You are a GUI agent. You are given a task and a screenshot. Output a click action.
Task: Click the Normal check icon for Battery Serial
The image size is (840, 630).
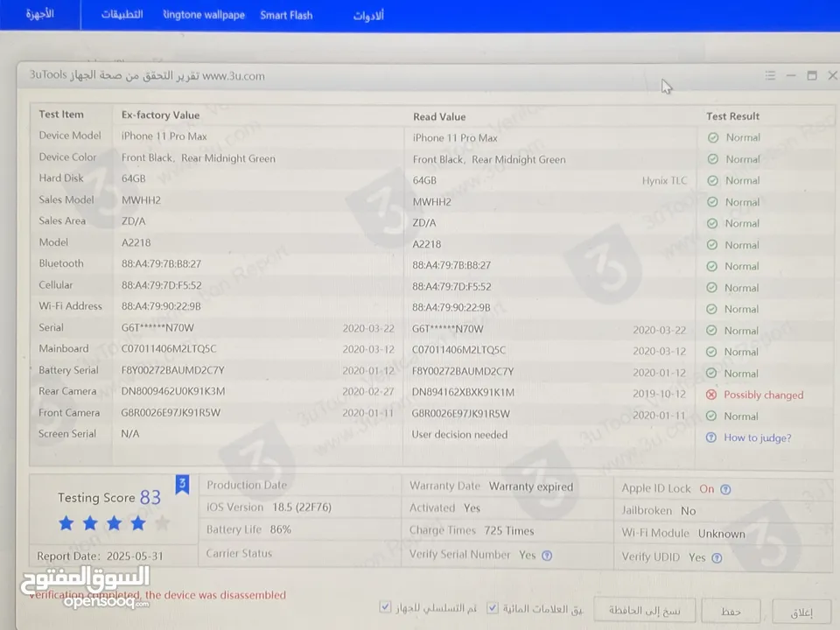[710, 373]
